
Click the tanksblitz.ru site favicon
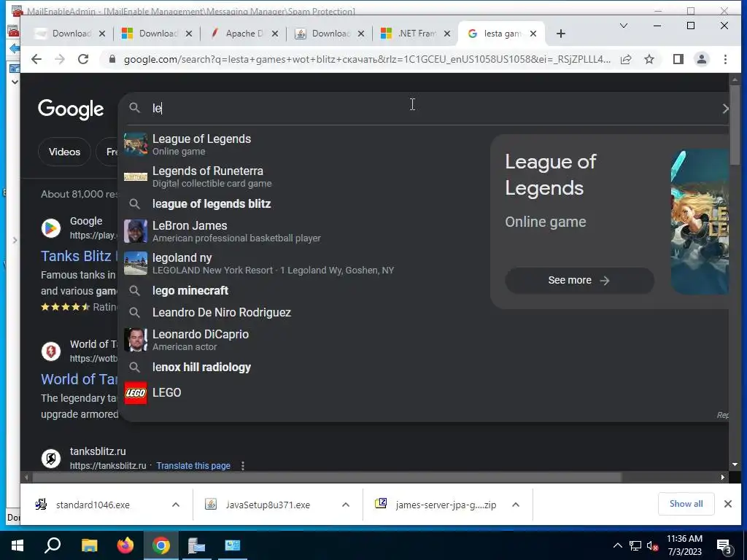point(51,458)
